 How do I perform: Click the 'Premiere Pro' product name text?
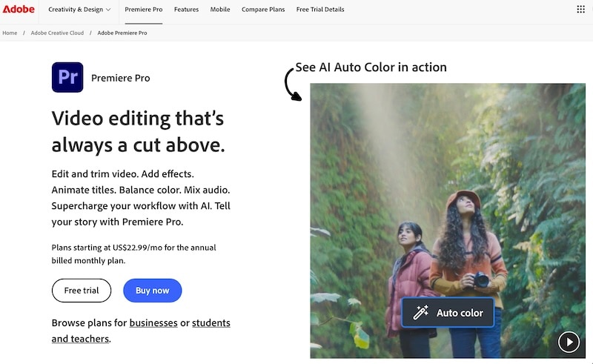click(x=121, y=78)
